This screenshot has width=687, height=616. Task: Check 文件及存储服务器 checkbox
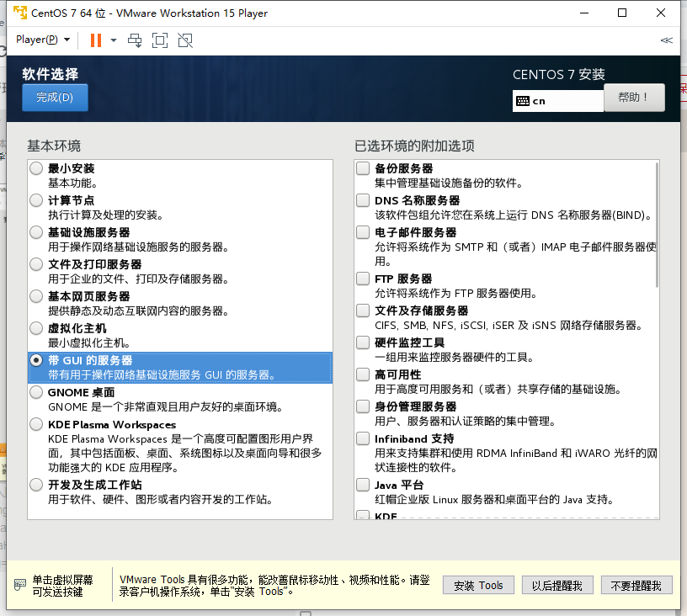[363, 311]
